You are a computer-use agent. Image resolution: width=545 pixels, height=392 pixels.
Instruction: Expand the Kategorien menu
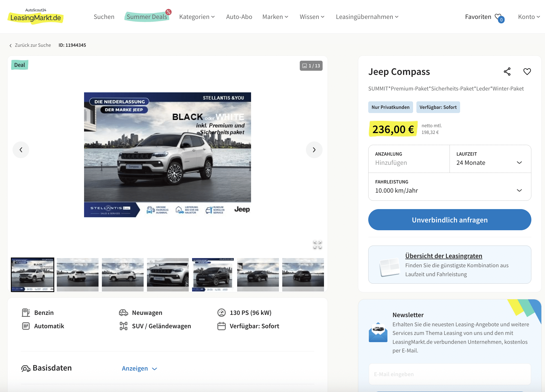tap(197, 17)
